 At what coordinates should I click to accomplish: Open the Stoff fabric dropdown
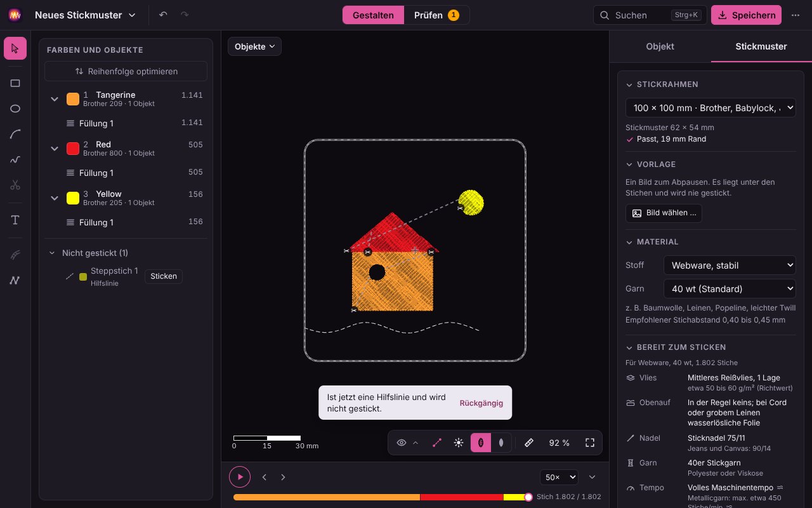[x=730, y=265]
